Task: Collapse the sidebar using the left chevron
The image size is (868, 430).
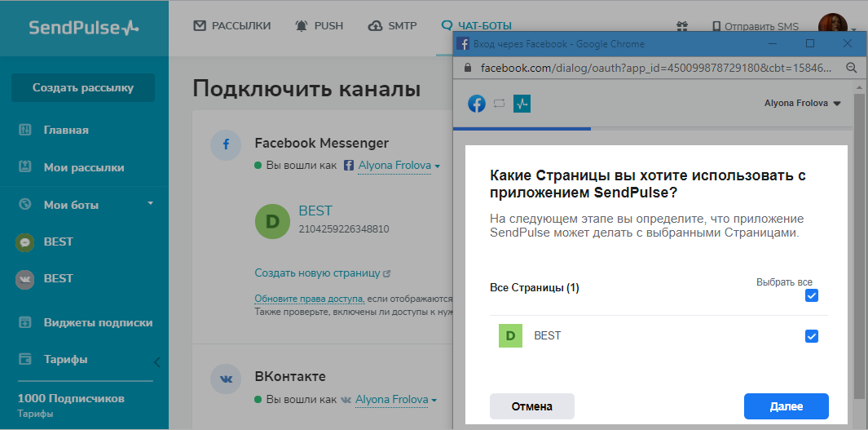Action: 156,361
